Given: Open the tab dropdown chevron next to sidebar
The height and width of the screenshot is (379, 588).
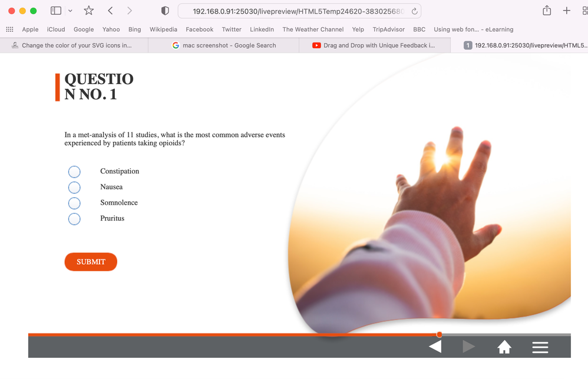Looking at the screenshot, I should [x=69, y=10].
